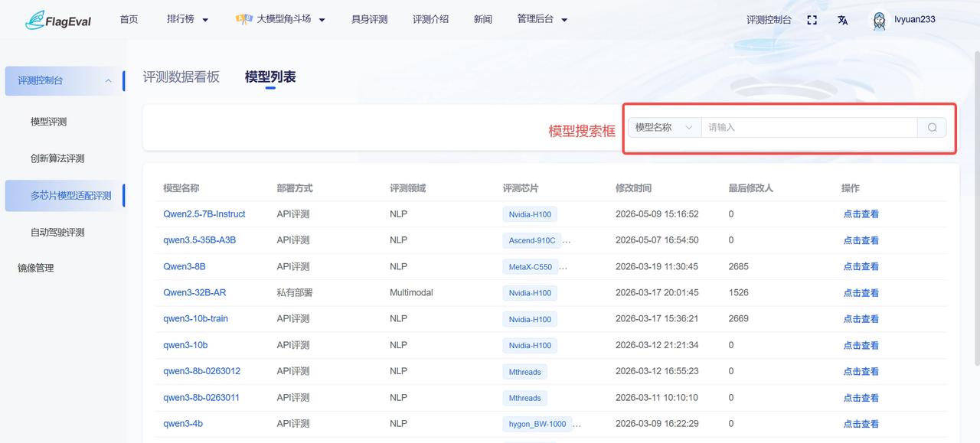Viewport: 980px width, 443px height.
Task: Expand the 大模型角斗场 dropdown arrow
Action: (322, 20)
